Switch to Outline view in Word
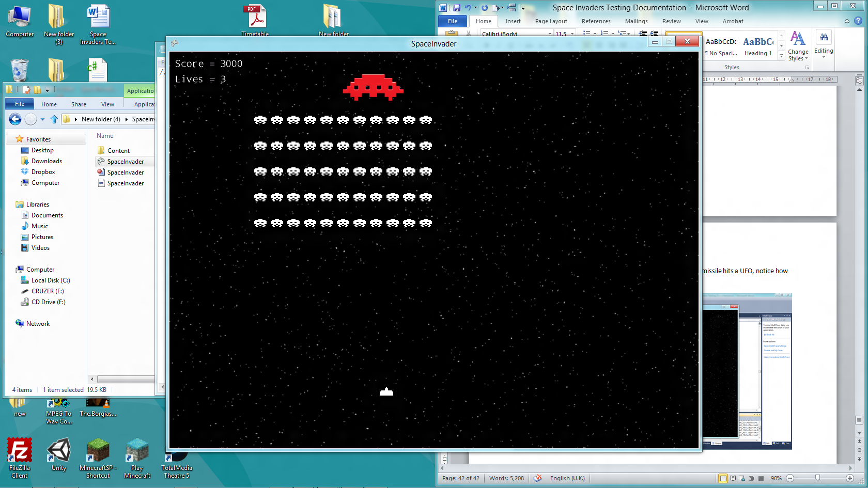Image resolution: width=868 pixels, height=488 pixels. (751, 478)
